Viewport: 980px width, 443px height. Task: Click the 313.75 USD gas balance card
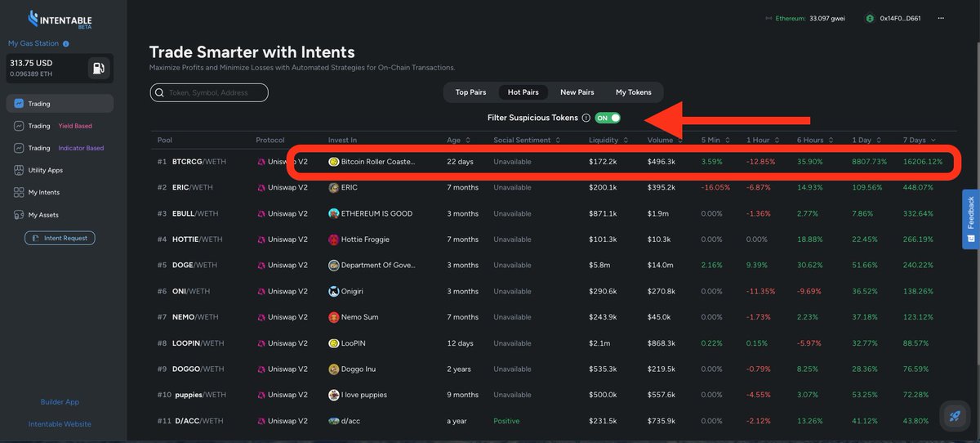tap(60, 68)
